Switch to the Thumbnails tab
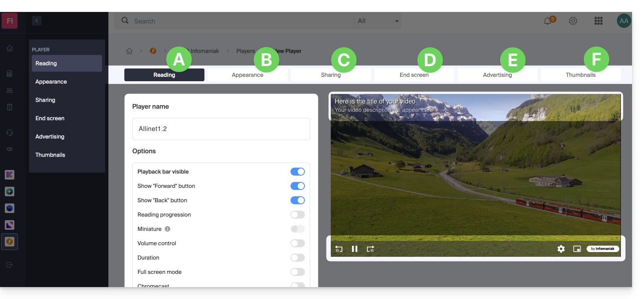 pos(580,75)
